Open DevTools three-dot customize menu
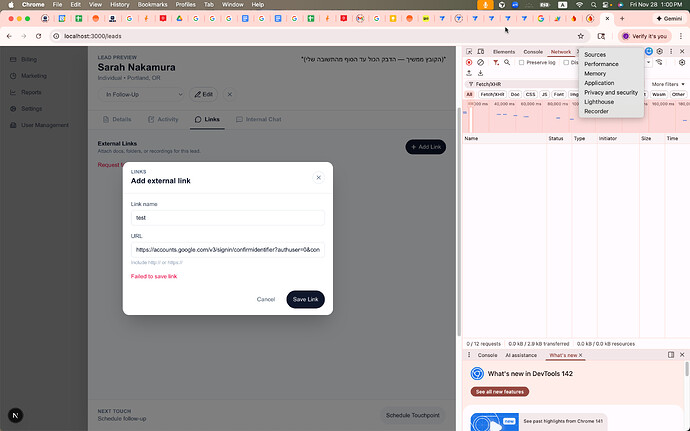Image resolution: width=690 pixels, height=431 pixels. [671, 52]
